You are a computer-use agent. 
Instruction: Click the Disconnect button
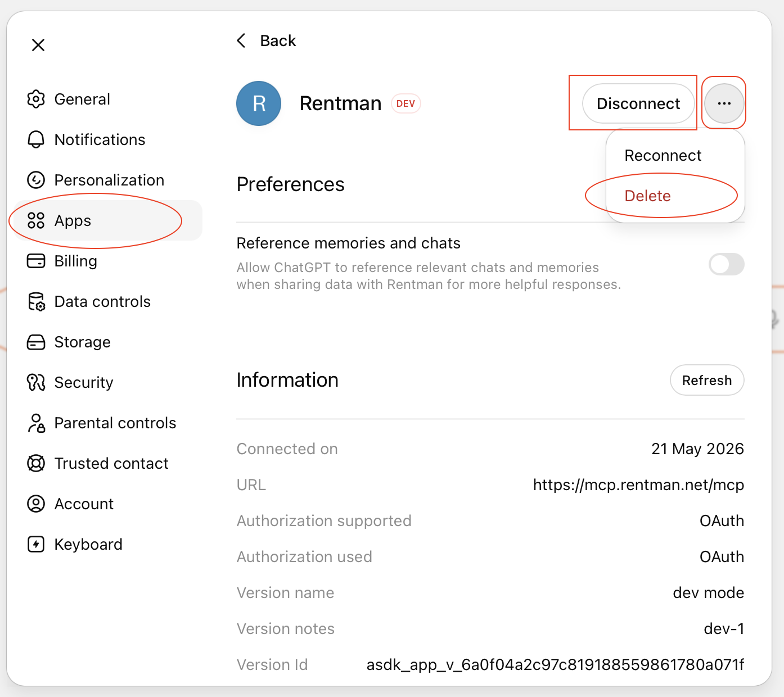click(x=638, y=103)
